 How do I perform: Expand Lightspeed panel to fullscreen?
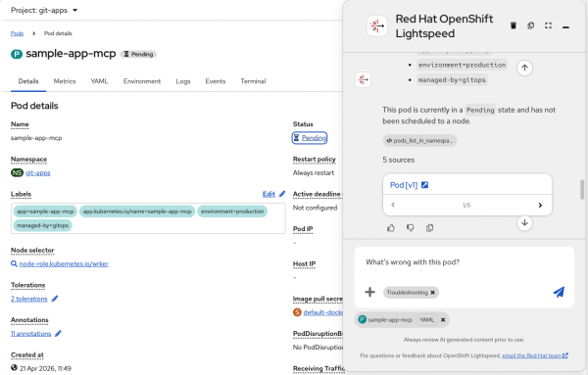[548, 25]
